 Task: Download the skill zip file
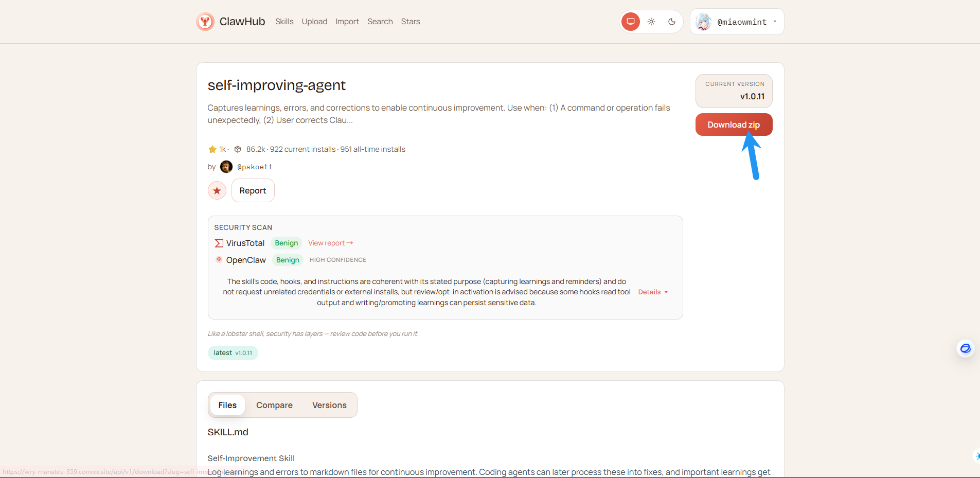[x=734, y=125]
